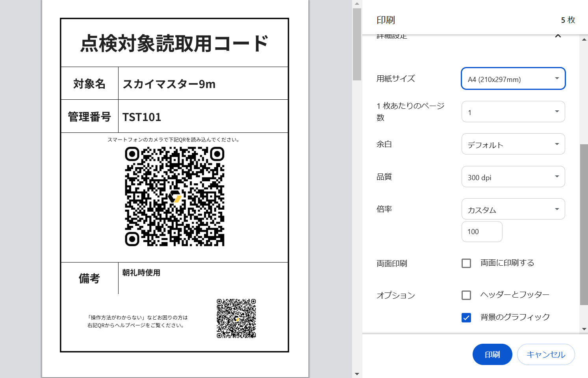Click the large QR code in preview

pos(174,196)
